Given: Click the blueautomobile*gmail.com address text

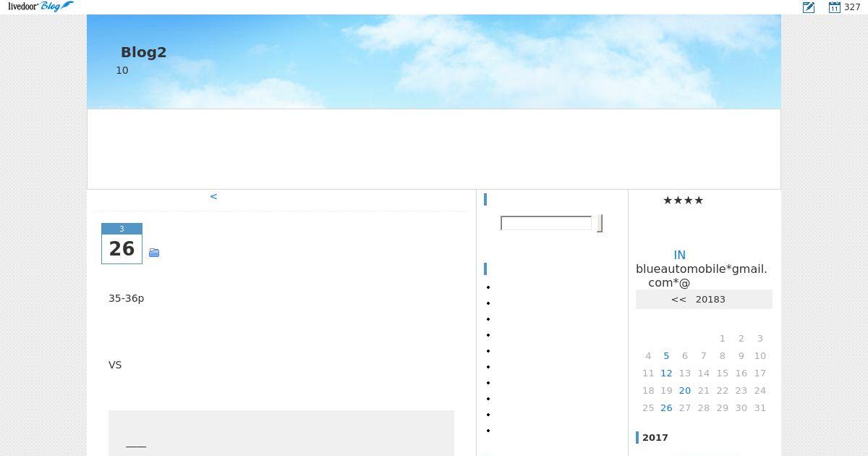Looking at the screenshot, I should (x=702, y=276).
